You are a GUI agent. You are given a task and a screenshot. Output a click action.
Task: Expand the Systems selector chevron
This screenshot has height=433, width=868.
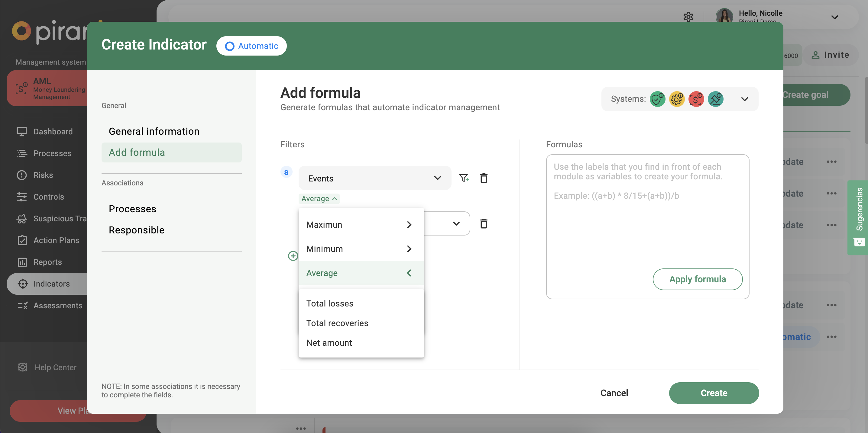point(744,99)
